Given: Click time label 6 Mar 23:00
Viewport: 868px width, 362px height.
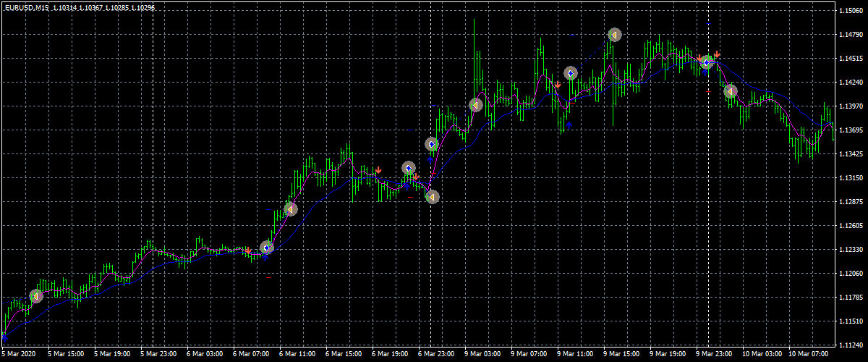Looking at the screenshot, I should pyautogui.click(x=436, y=355).
